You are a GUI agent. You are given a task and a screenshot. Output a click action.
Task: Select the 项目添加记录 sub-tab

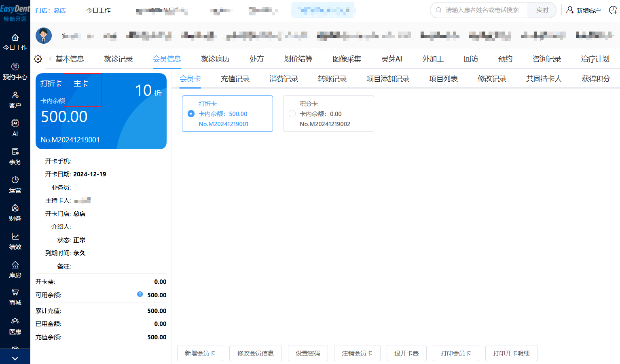(388, 79)
